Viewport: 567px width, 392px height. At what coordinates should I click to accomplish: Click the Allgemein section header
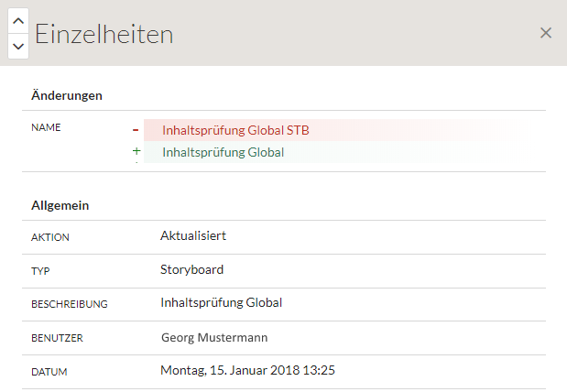[60, 205]
